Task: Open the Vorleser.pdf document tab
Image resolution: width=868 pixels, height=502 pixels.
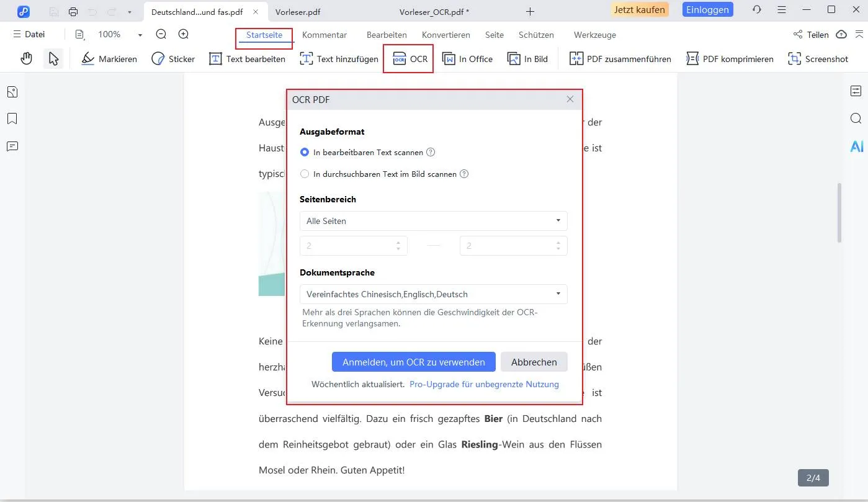Action: [x=298, y=11]
